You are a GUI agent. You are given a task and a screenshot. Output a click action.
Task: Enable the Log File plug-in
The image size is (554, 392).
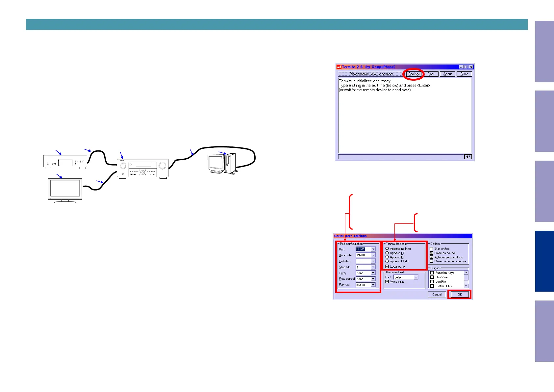pyautogui.click(x=432, y=281)
